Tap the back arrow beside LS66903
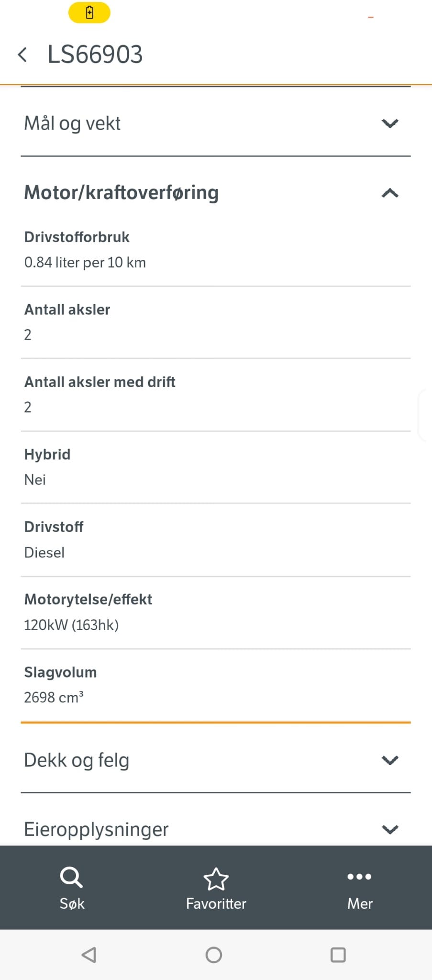The width and height of the screenshot is (432, 980). coord(22,55)
